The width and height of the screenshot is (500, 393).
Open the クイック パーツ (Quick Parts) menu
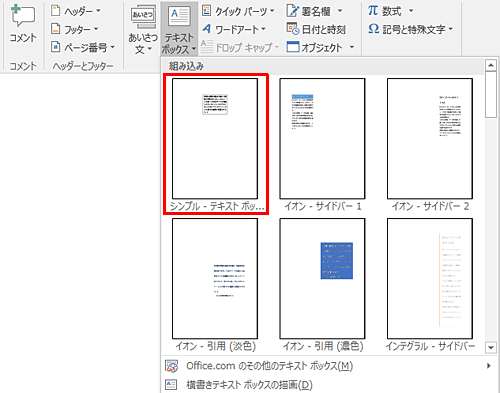click(238, 11)
